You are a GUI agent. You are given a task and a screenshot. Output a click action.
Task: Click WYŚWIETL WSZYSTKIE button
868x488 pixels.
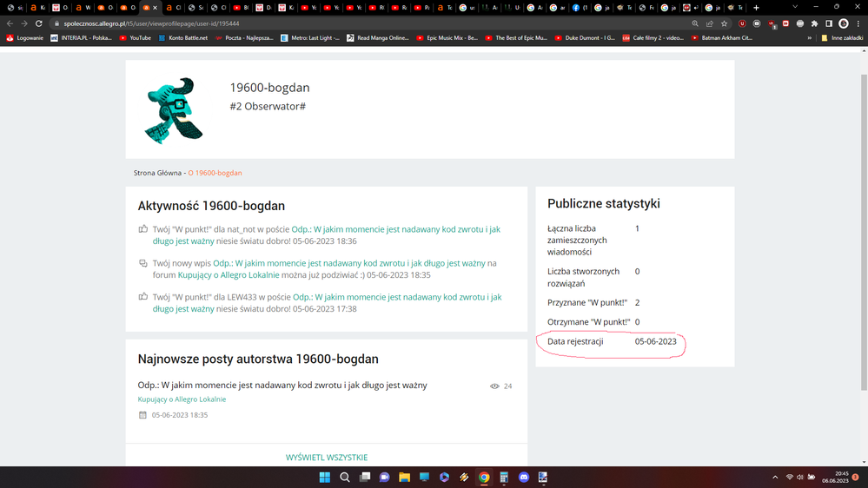327,458
